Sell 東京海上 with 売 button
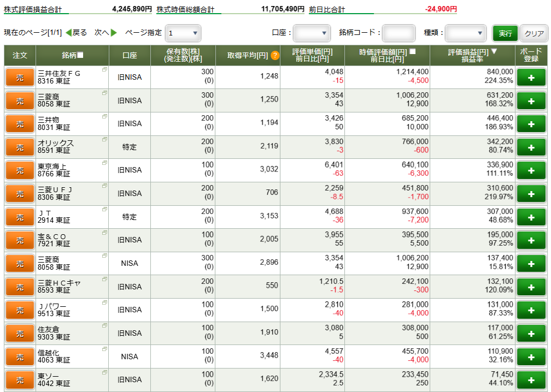 tap(20, 170)
